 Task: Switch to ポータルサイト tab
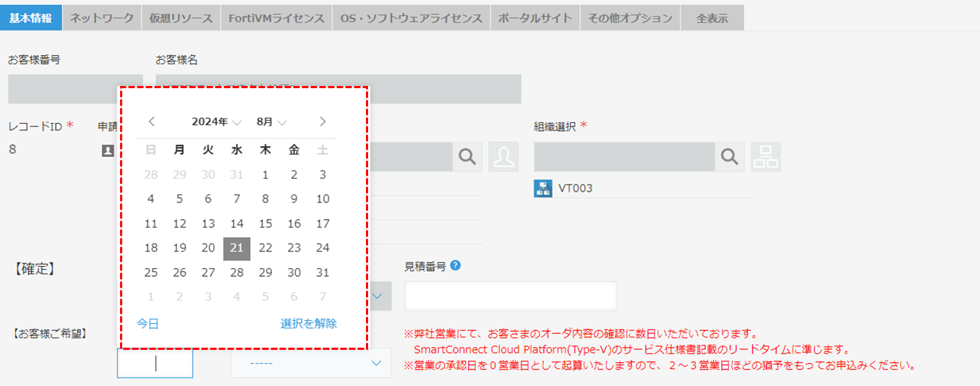click(x=535, y=18)
